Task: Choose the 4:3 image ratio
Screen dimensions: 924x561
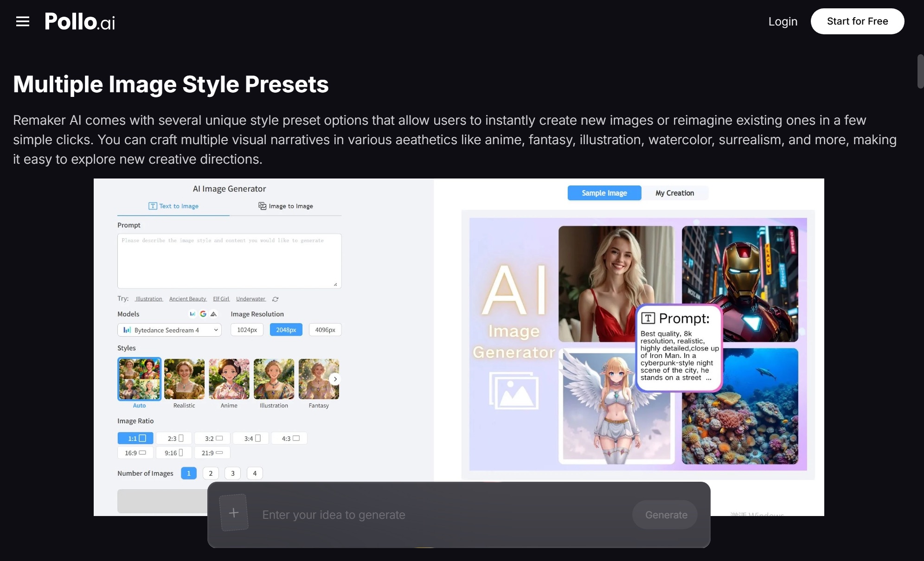Action: (289, 438)
